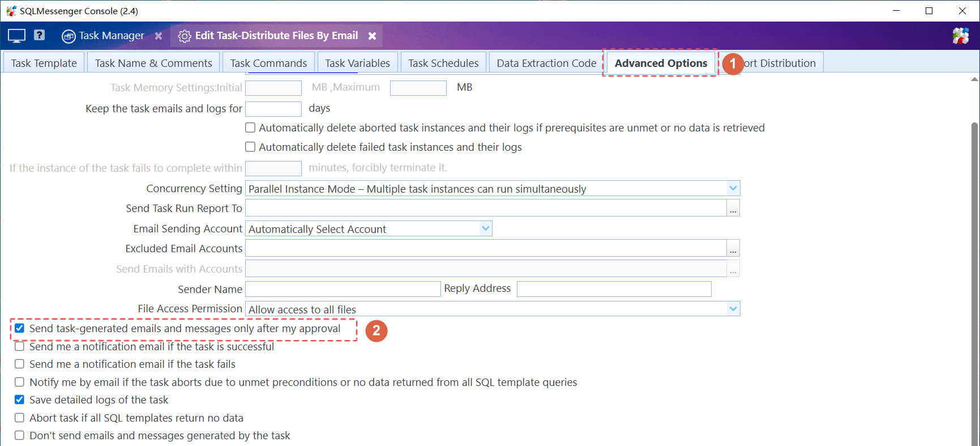
Task: Click the monitor icon in the header
Action: coord(16,36)
